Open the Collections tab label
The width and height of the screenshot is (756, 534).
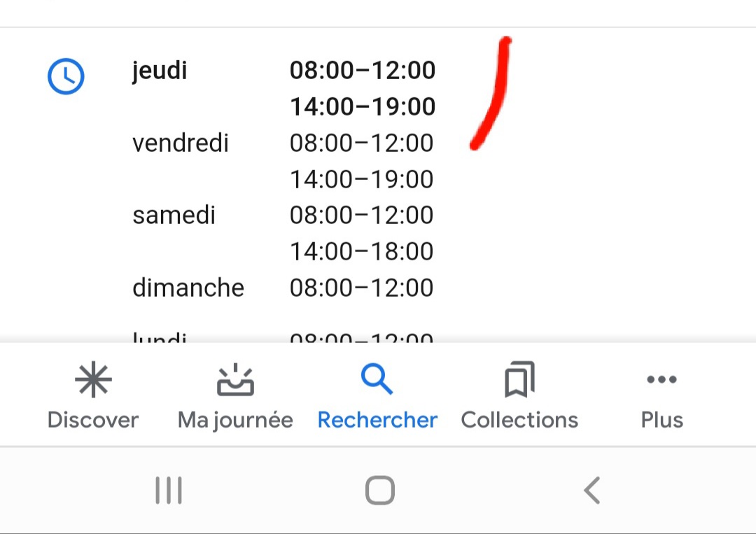click(x=519, y=420)
